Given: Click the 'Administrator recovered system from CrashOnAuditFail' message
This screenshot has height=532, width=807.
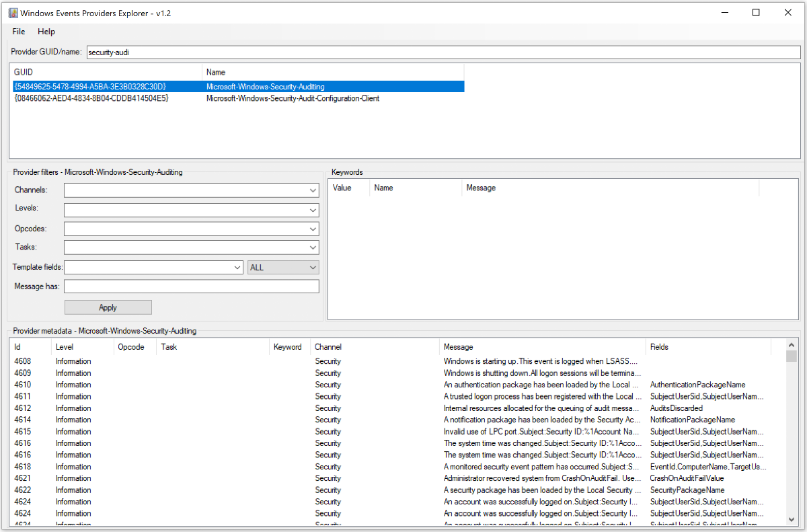Looking at the screenshot, I should tap(543, 478).
